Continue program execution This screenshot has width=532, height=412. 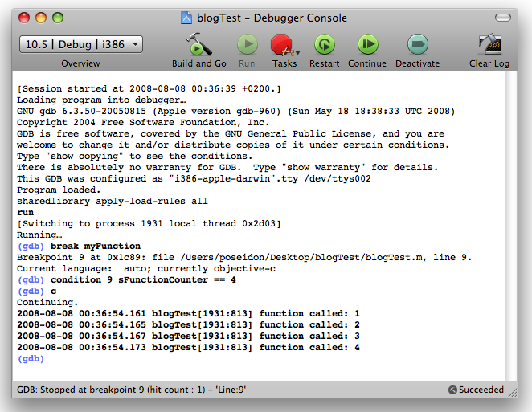coord(367,44)
